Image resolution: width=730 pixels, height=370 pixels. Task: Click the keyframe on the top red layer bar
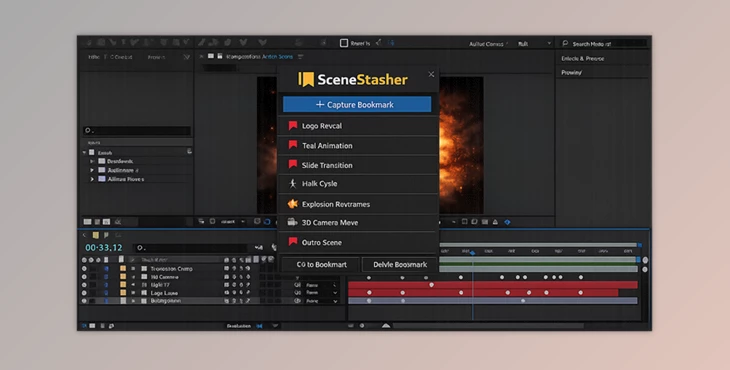[432, 285]
